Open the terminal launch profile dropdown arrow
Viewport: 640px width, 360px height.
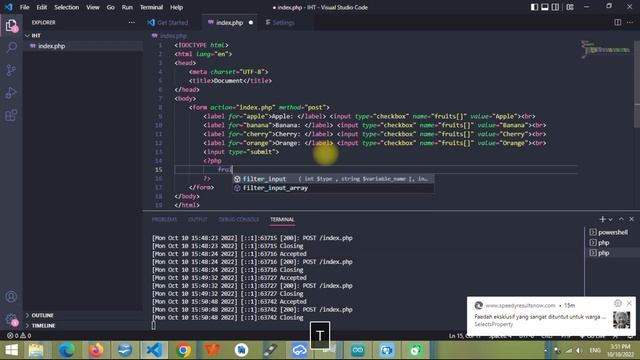(610, 219)
